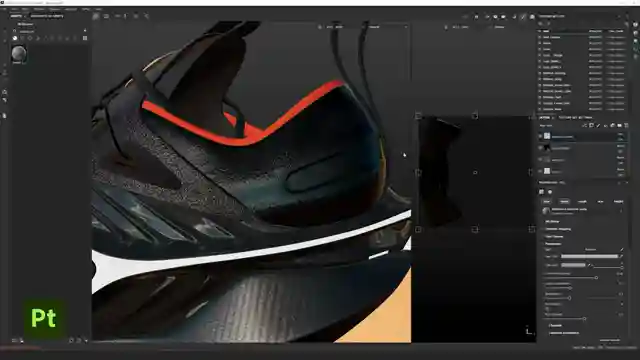Select the materials filter in the assets panel
The width and height of the screenshot is (640, 360).
15,38
